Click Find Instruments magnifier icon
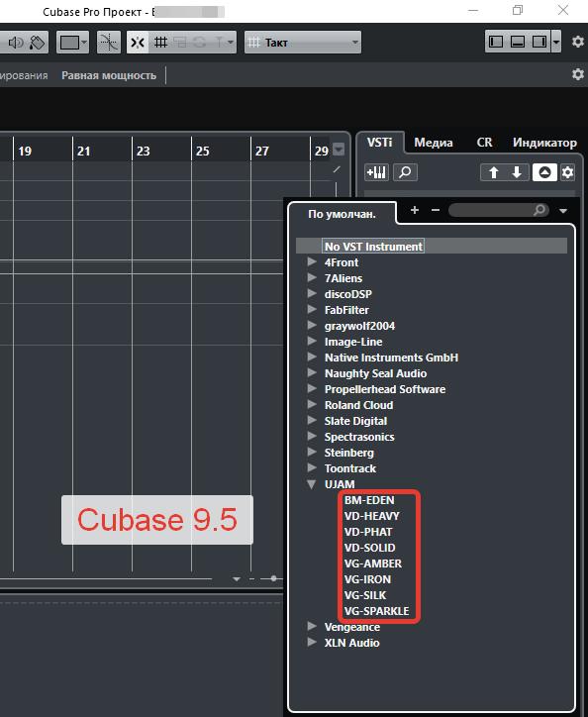The width and height of the screenshot is (588, 717). 405,172
